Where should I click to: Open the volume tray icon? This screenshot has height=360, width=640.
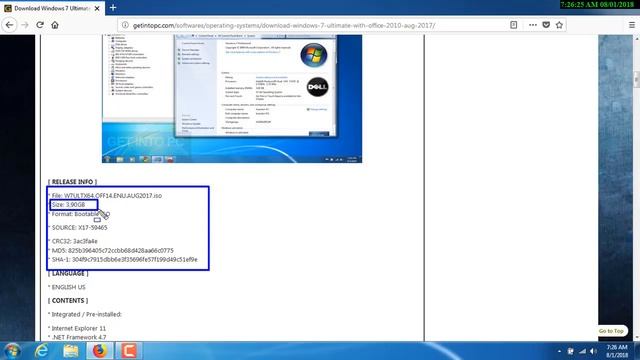tap(593, 351)
